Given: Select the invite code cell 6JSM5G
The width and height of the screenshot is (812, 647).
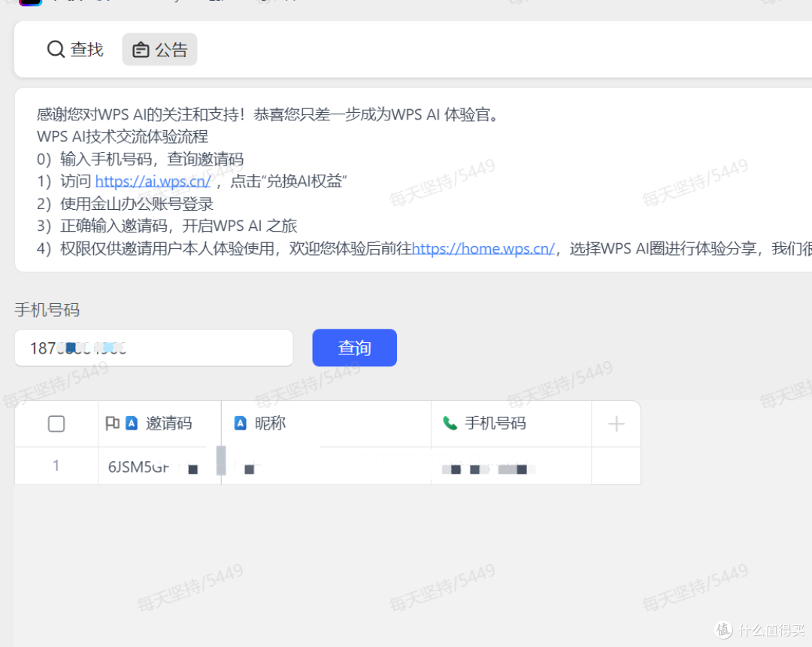Looking at the screenshot, I should (x=159, y=466).
